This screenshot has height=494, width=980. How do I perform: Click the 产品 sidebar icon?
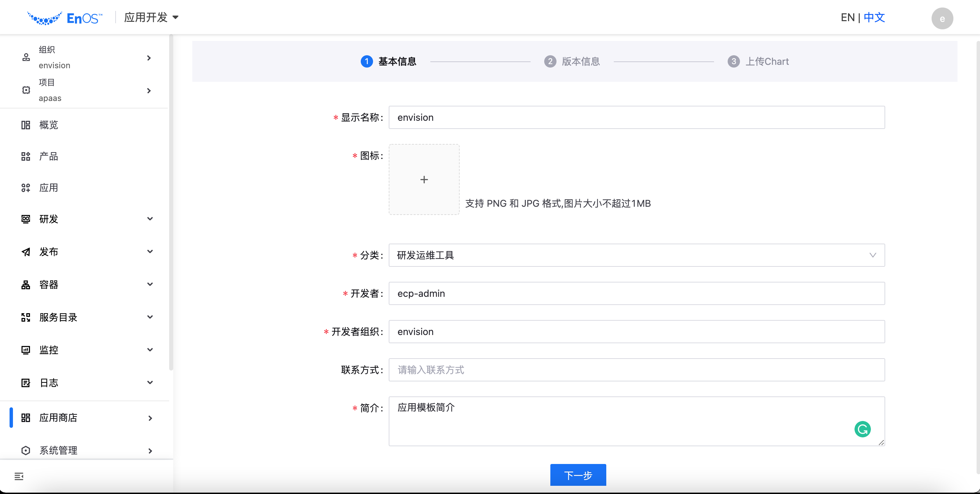click(26, 156)
